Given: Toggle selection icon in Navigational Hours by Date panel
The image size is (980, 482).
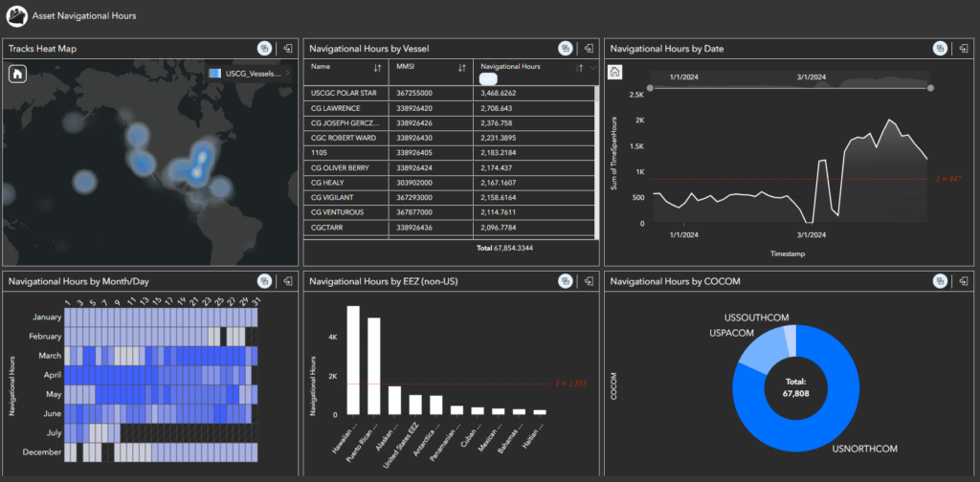Looking at the screenshot, I should click(x=940, y=48).
